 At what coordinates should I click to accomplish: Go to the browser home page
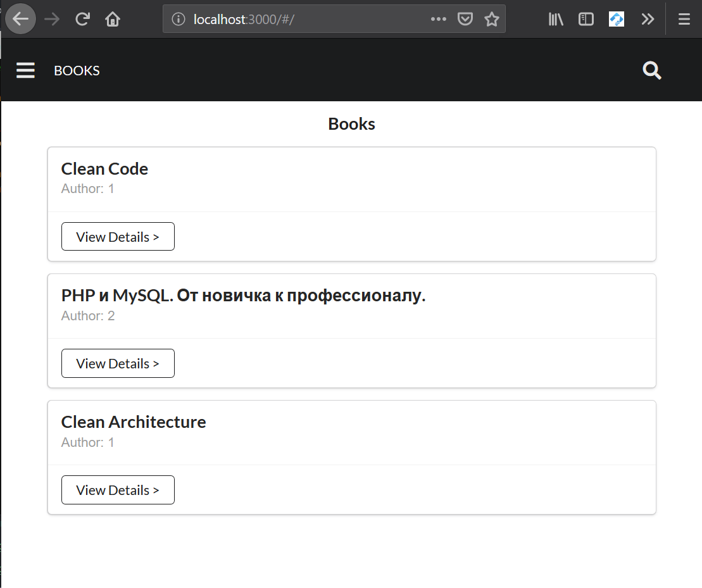[113, 19]
